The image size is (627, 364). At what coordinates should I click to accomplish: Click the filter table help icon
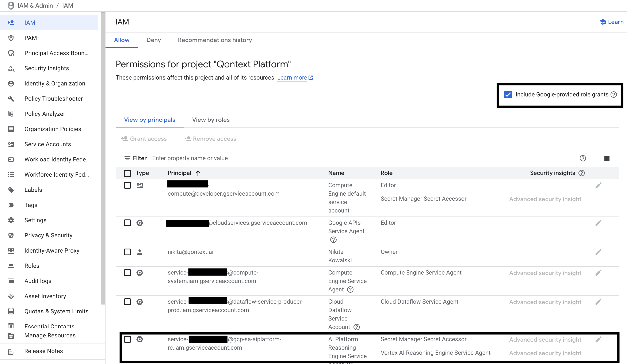pyautogui.click(x=582, y=158)
